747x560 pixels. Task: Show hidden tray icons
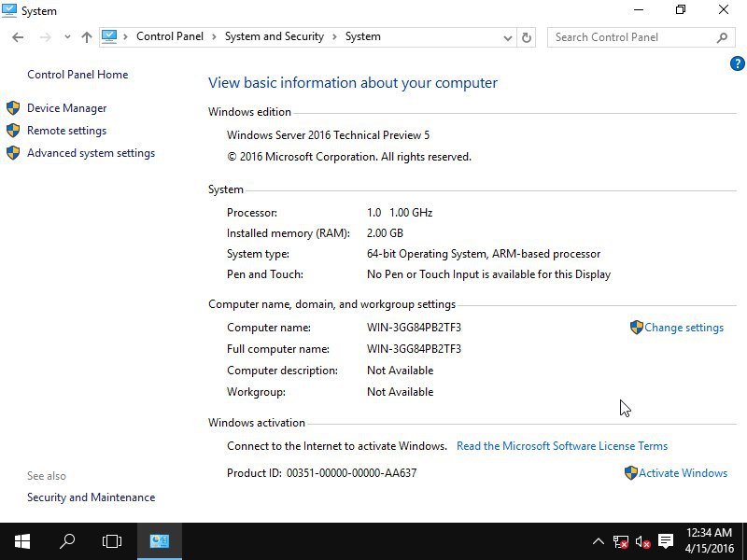(x=599, y=541)
